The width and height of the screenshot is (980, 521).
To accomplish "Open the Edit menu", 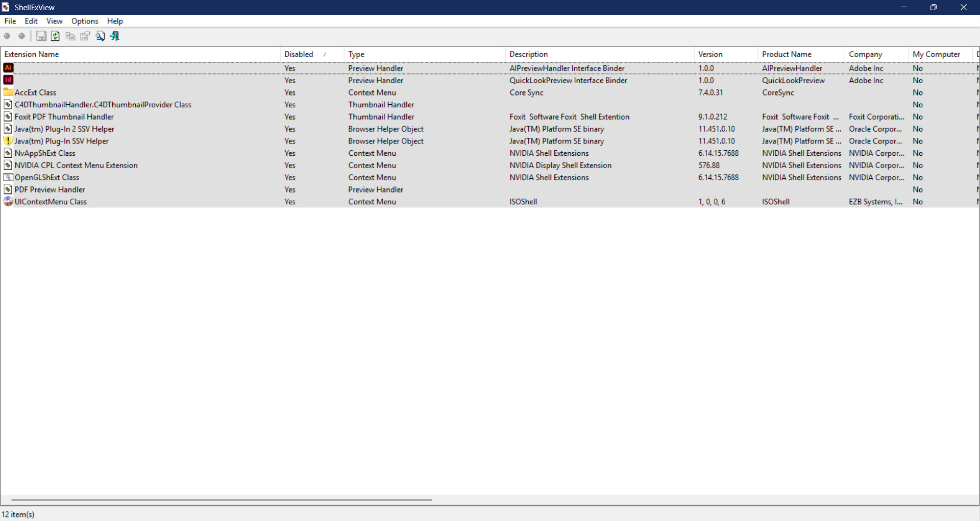I will 31,21.
